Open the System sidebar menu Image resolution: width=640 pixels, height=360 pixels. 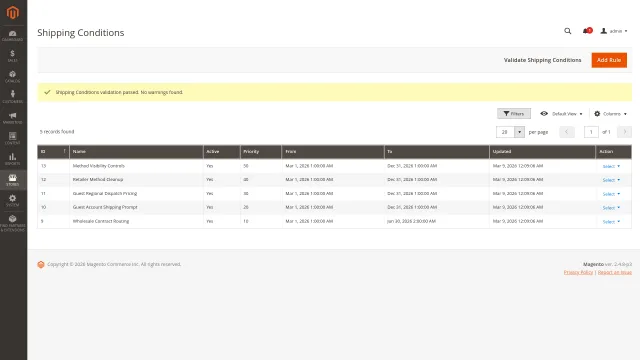tap(13, 200)
